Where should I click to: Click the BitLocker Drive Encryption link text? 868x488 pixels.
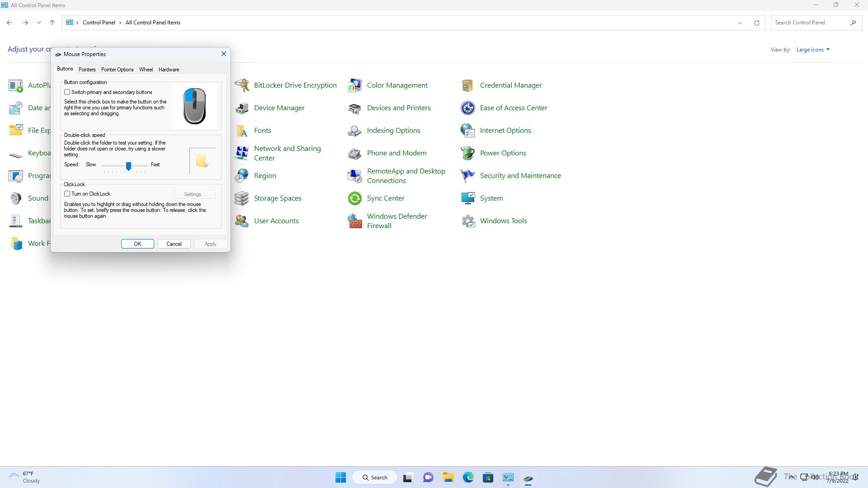tap(295, 85)
